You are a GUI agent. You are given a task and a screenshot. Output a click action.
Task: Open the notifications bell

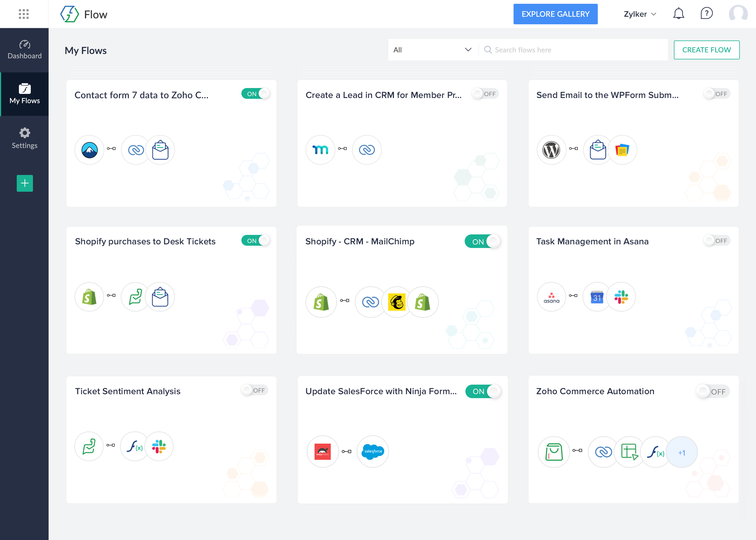point(679,13)
